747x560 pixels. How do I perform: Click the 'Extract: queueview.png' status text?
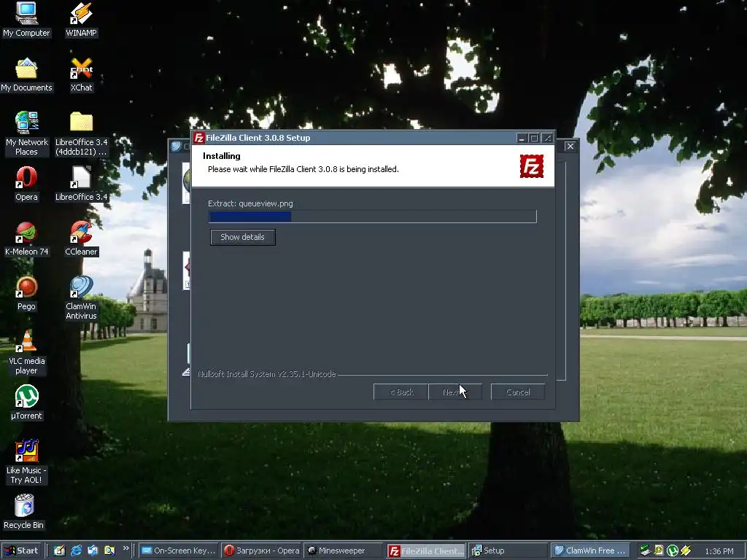tap(250, 203)
